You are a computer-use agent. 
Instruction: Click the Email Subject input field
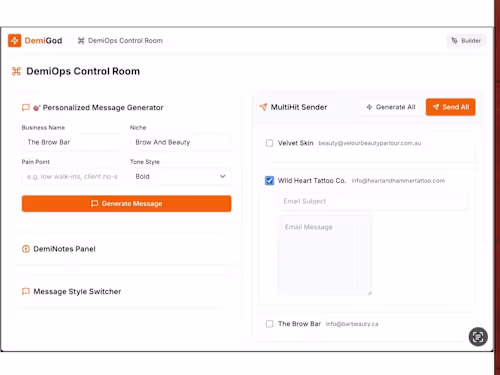(373, 201)
